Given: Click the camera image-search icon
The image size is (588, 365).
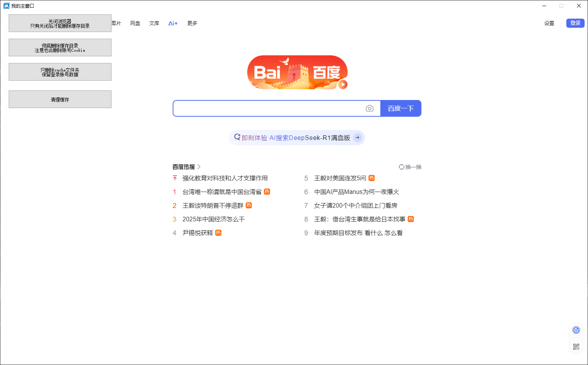Looking at the screenshot, I should [x=369, y=108].
